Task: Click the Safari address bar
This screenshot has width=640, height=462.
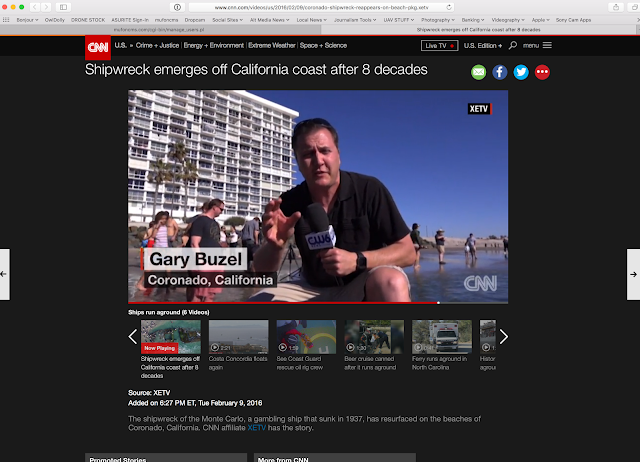Action: [x=321, y=7]
